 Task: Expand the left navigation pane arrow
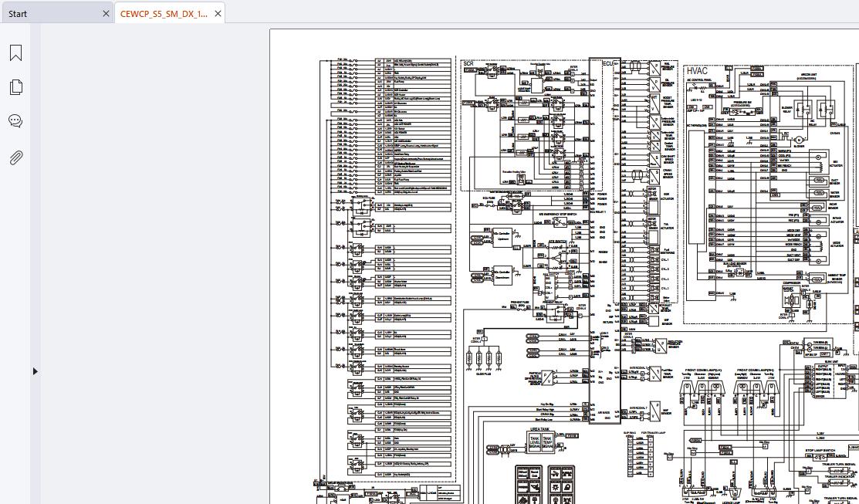[35, 371]
